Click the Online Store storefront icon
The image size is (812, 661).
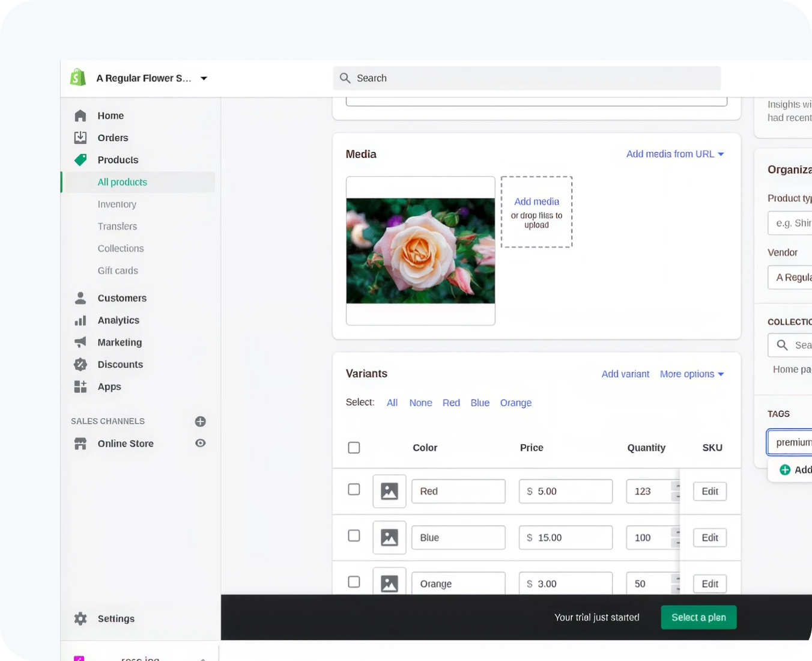click(80, 443)
